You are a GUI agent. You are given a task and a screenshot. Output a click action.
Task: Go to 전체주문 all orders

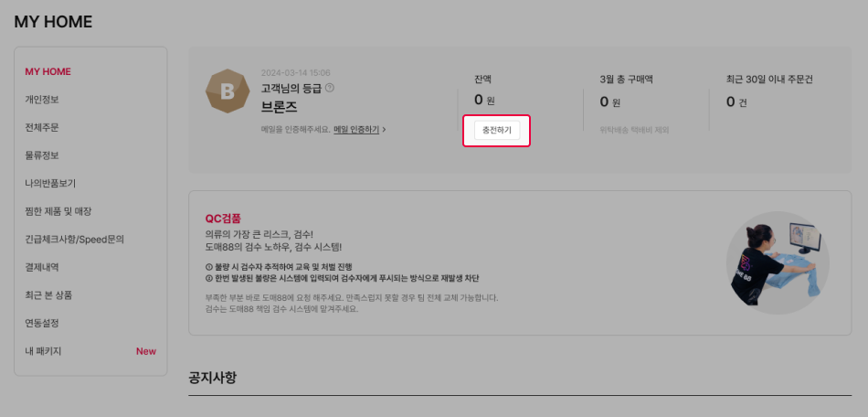42,127
